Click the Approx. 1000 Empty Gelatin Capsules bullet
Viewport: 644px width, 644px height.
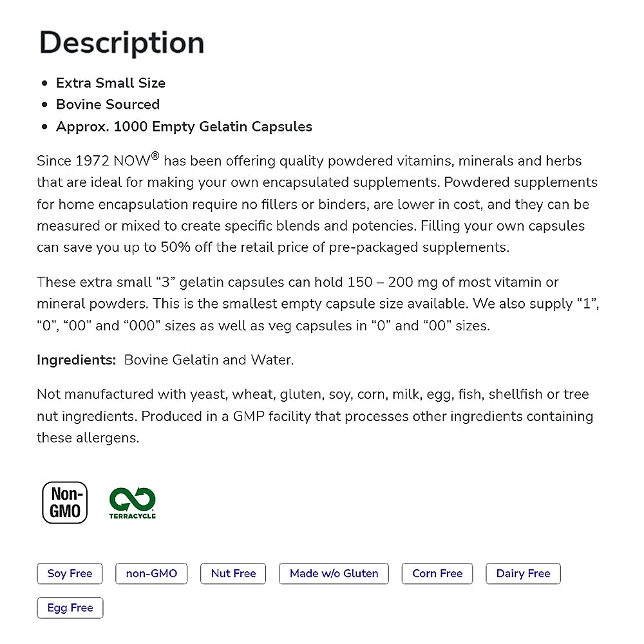coord(184,126)
